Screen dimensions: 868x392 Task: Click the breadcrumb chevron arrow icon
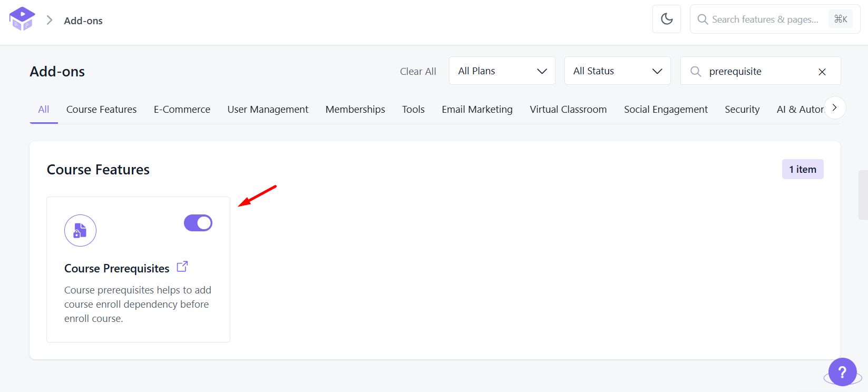(x=50, y=20)
